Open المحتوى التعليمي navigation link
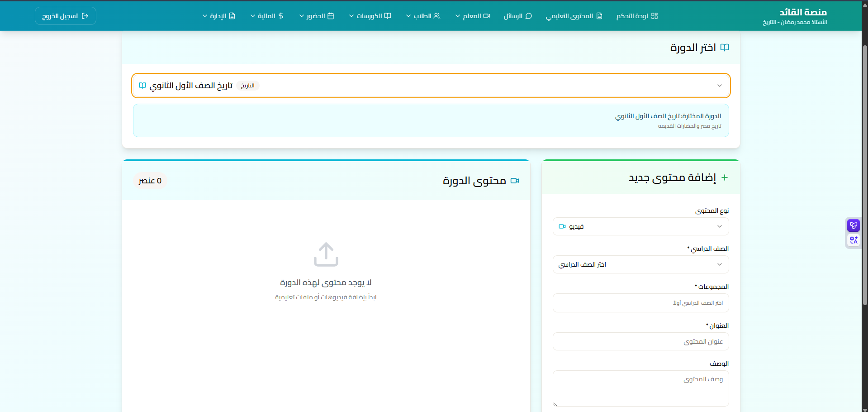868x412 pixels. 574,16
